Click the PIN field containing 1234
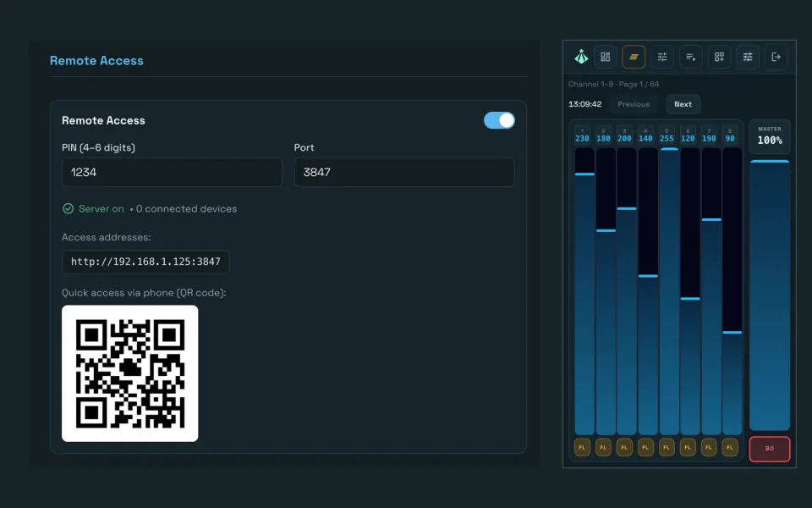The image size is (812, 508). tap(172, 172)
